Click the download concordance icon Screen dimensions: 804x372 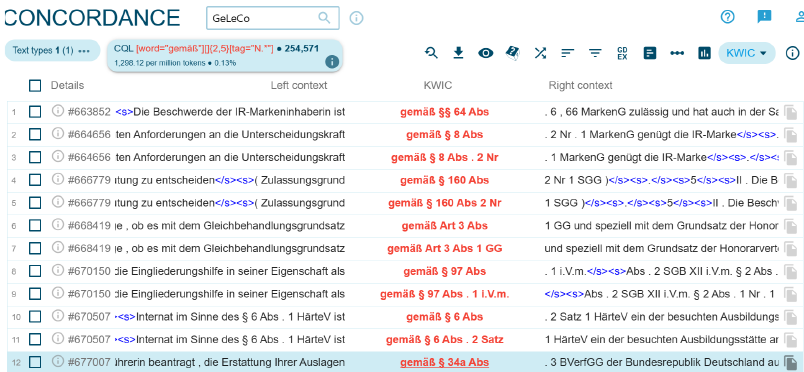(458, 53)
